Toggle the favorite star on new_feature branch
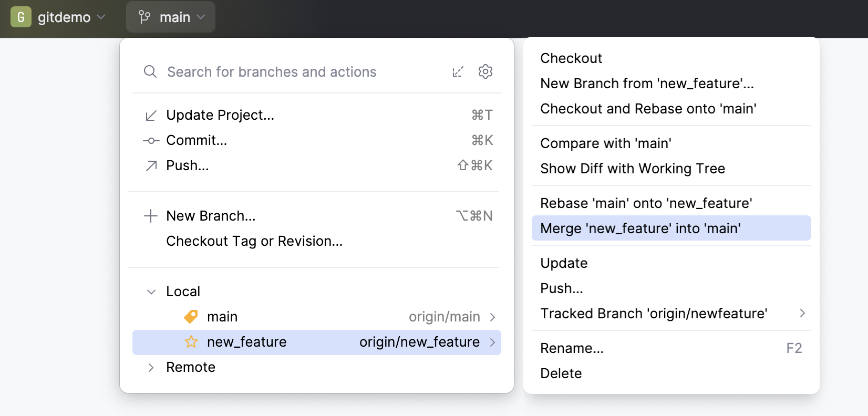The image size is (868, 416). [191, 342]
